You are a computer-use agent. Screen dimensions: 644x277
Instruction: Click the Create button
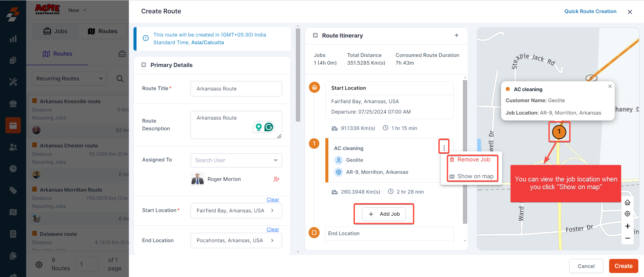click(x=624, y=266)
